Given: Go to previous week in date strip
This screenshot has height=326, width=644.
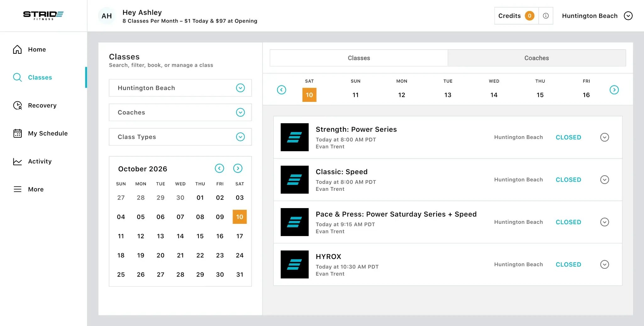Looking at the screenshot, I should click(281, 90).
